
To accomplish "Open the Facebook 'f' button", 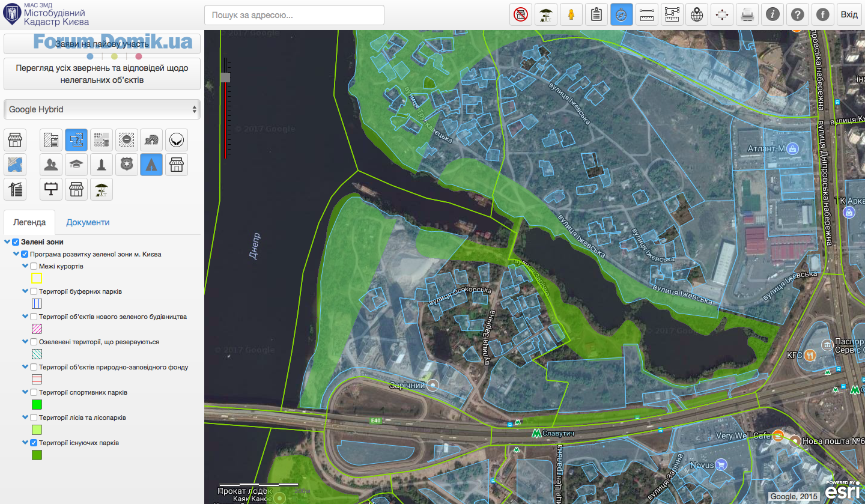I will 823,15.
